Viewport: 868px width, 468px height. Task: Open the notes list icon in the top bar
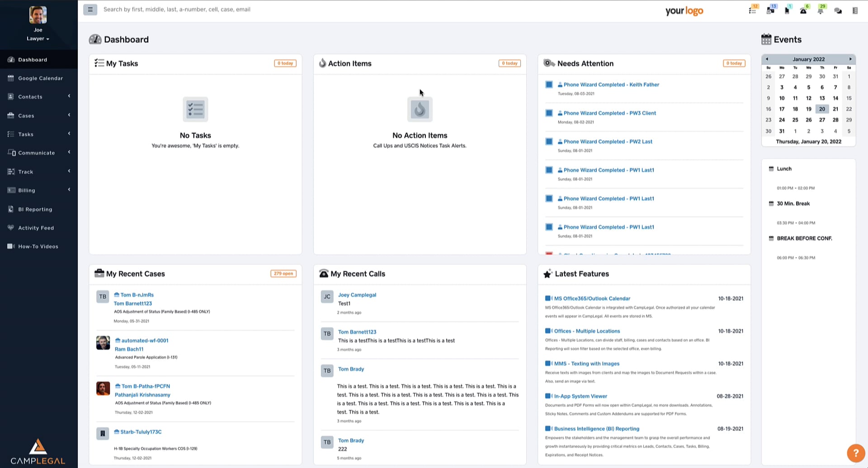(855, 11)
